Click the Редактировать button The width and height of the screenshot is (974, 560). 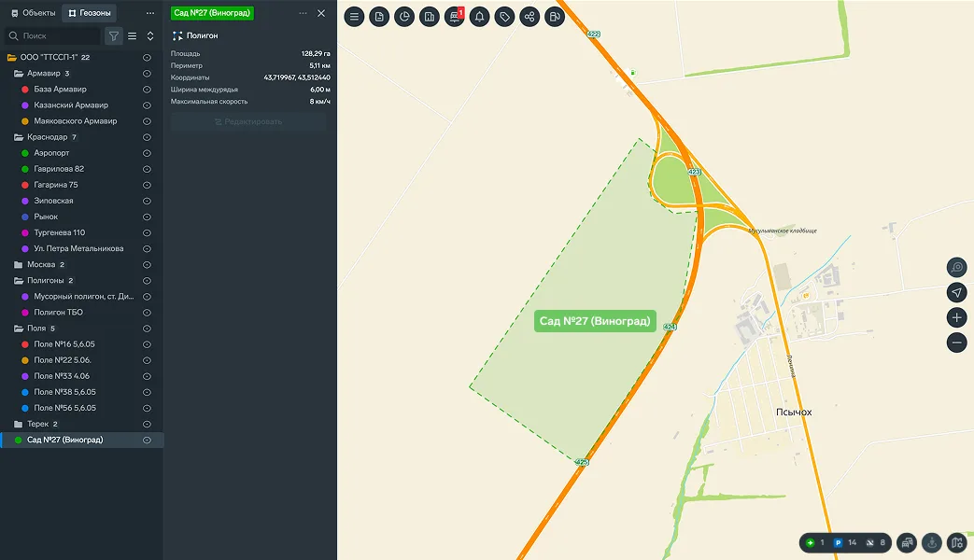click(x=248, y=121)
